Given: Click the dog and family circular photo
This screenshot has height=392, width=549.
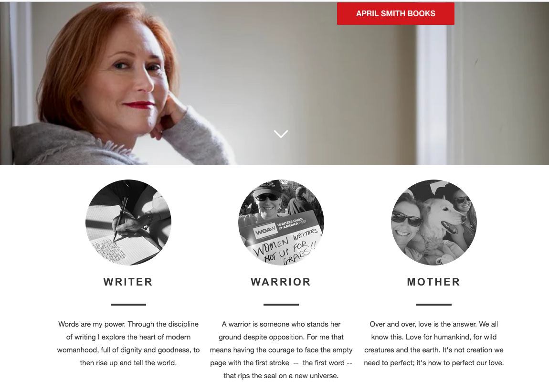Looking at the screenshot, I should coord(434,222).
